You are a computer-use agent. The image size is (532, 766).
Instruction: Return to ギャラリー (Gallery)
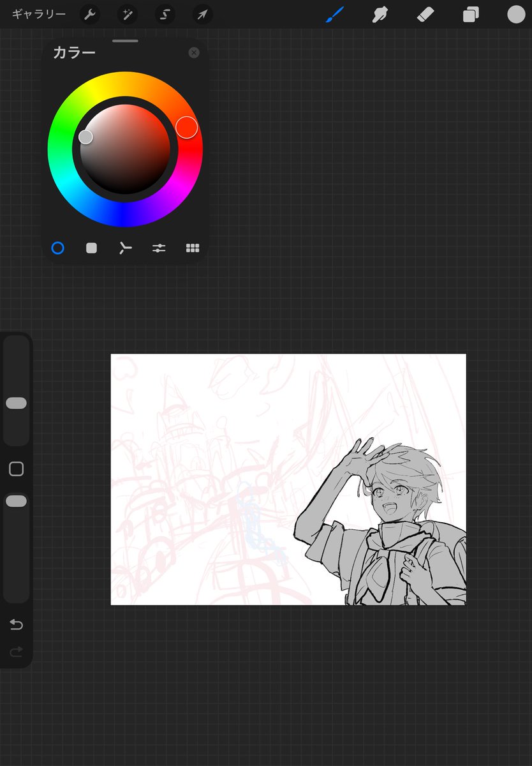(x=39, y=15)
